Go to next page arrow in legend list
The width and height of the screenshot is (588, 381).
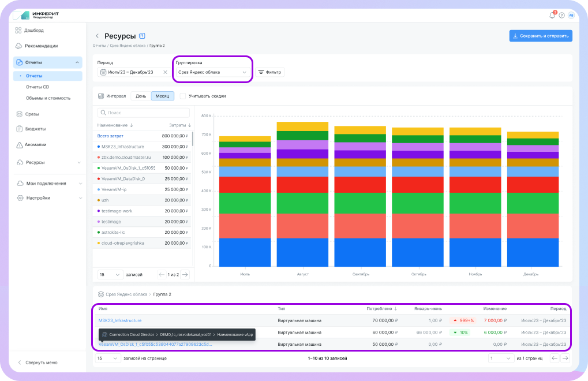185,275
